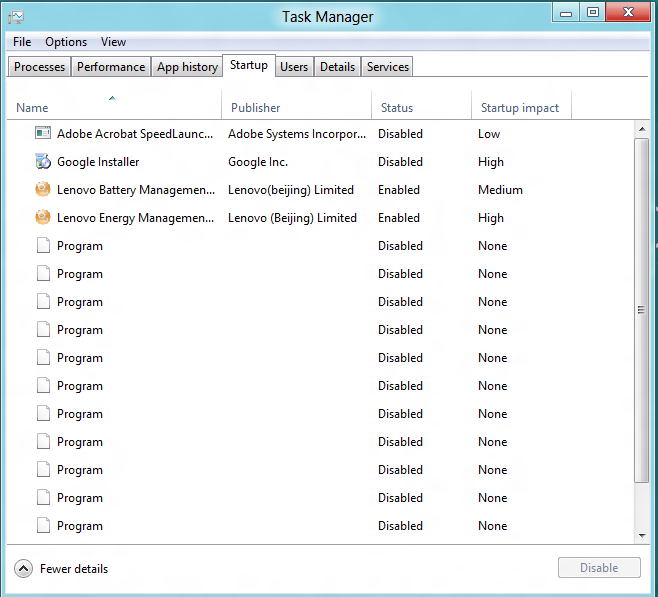The width and height of the screenshot is (658, 597).
Task: Click the Disable button
Action: (x=598, y=568)
